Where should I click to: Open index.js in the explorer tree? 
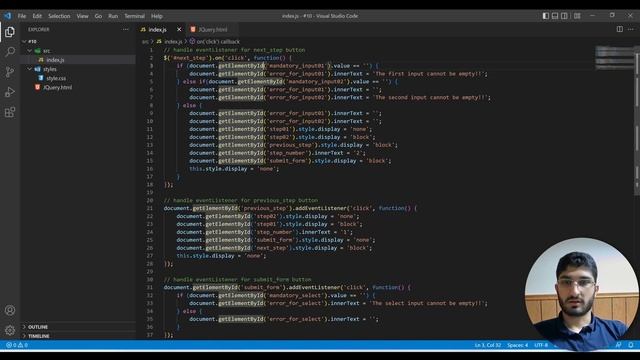pos(55,60)
